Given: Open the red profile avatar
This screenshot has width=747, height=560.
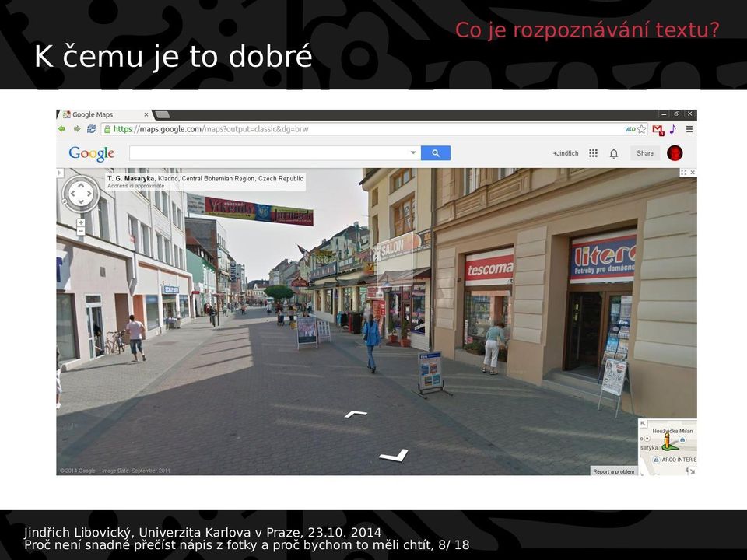Looking at the screenshot, I should point(675,153).
